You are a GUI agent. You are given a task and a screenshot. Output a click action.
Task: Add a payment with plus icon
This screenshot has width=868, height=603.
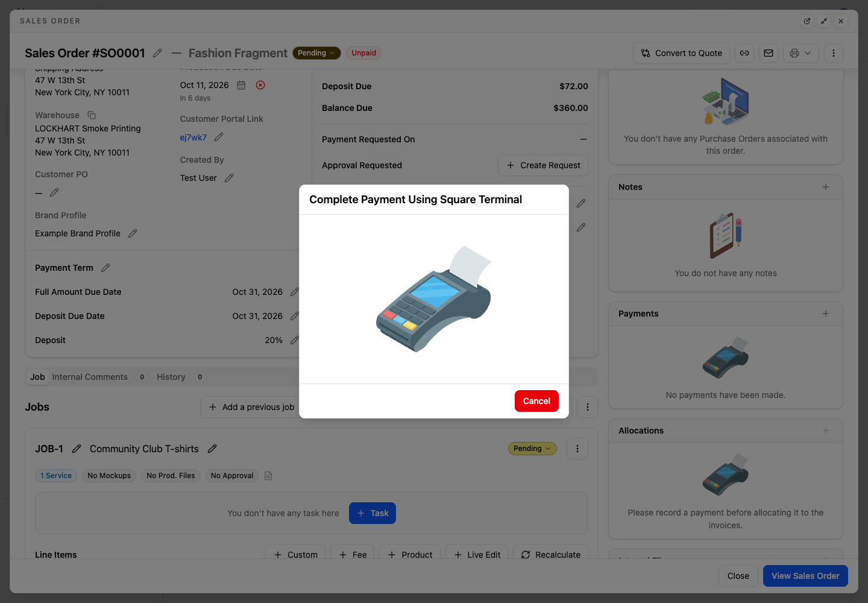click(x=826, y=314)
